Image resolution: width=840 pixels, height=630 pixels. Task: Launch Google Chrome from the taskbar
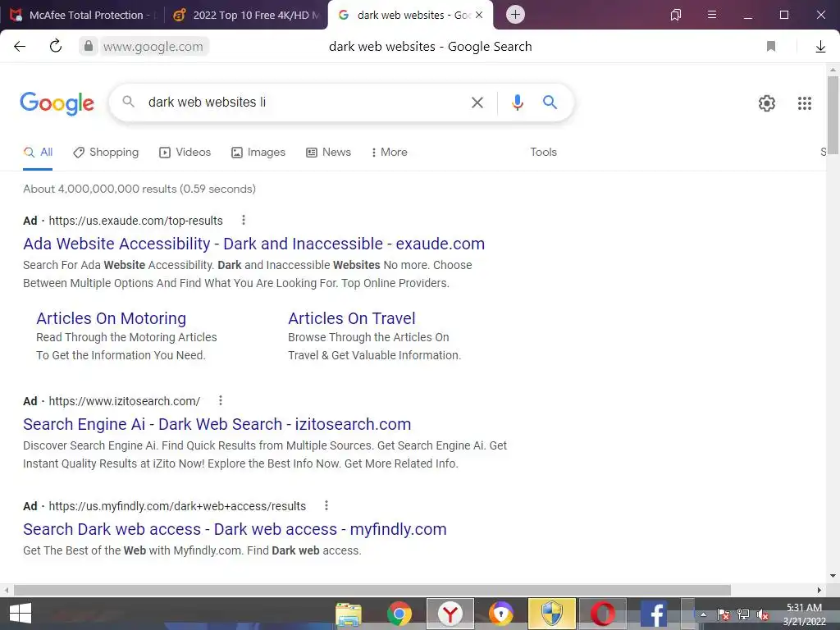coord(399,614)
